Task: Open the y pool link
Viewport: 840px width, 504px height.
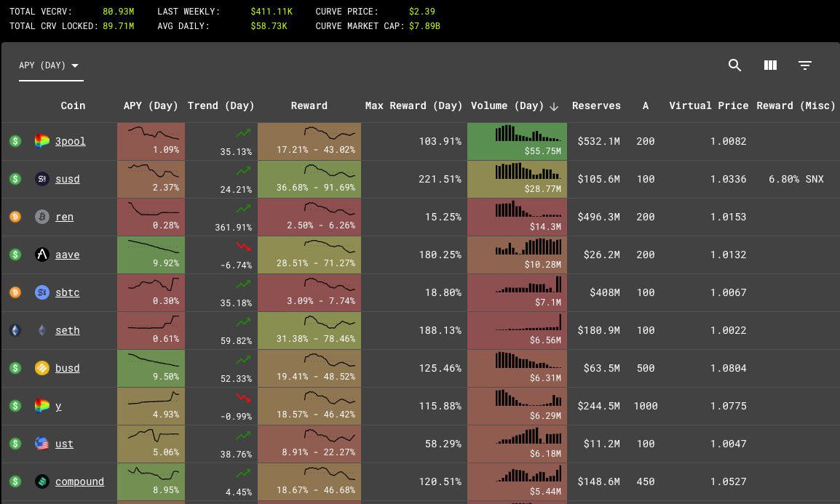Action: (x=58, y=406)
